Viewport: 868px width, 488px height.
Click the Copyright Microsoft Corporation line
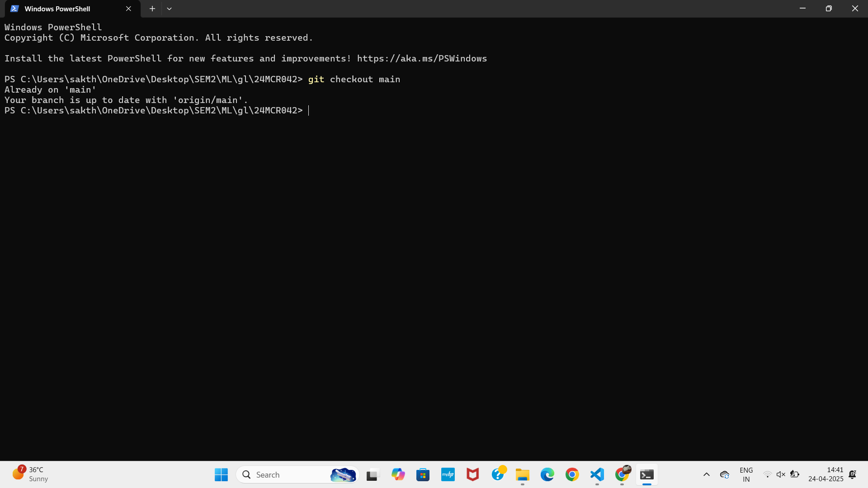tap(159, 38)
